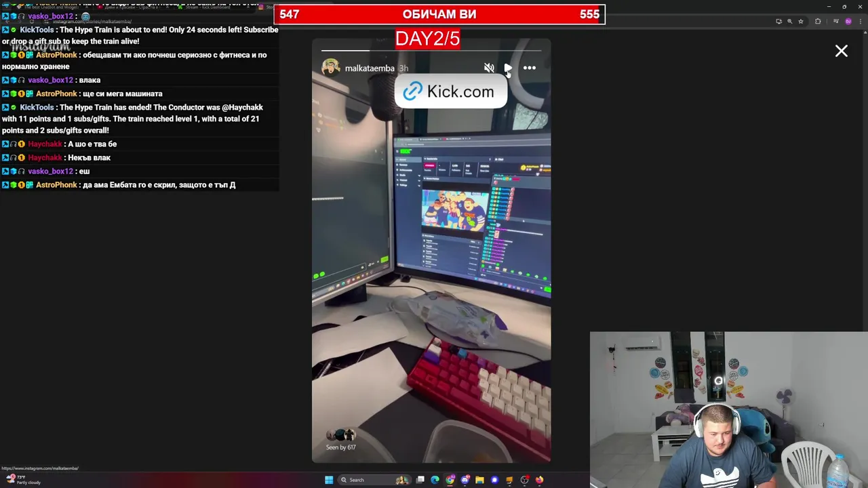Open Firefox from the taskbar
Image resolution: width=868 pixels, height=488 pixels.
pyautogui.click(x=539, y=480)
